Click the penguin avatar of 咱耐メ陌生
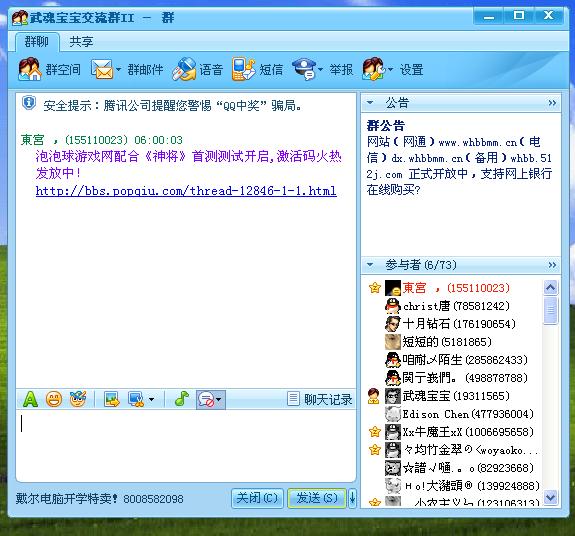The width and height of the screenshot is (575, 536). pyautogui.click(x=392, y=360)
